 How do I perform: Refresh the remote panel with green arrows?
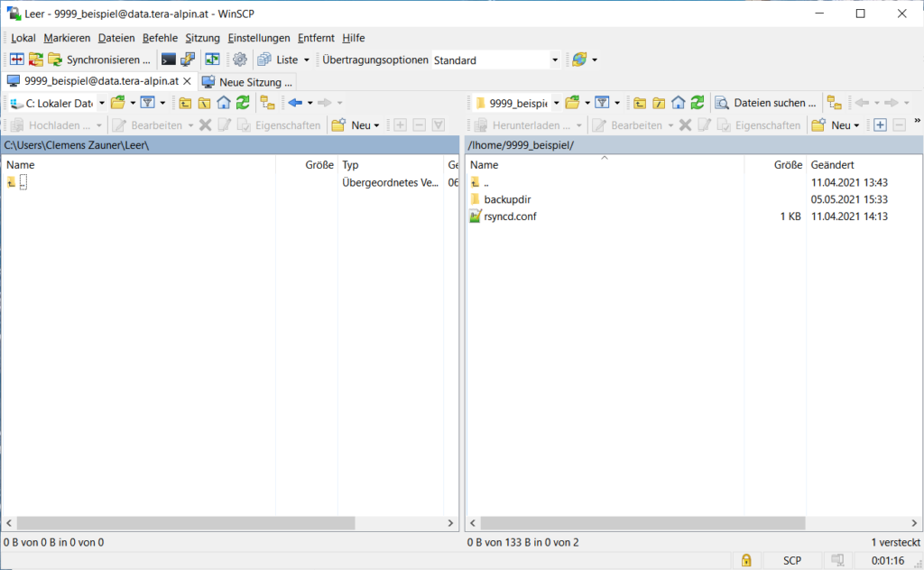pyautogui.click(x=698, y=103)
